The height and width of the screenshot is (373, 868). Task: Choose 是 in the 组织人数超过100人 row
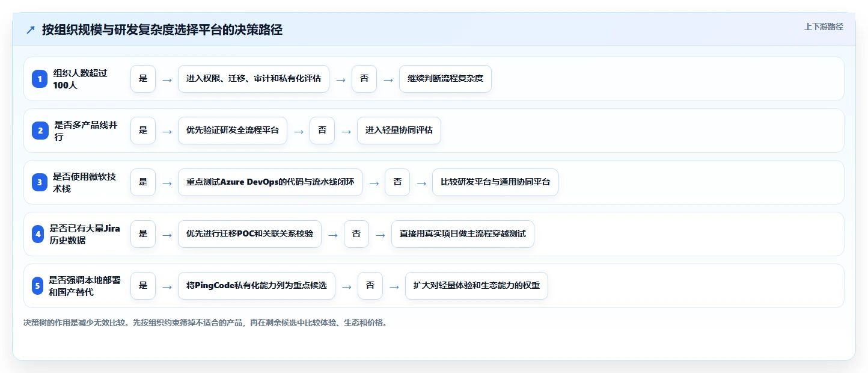pos(143,79)
